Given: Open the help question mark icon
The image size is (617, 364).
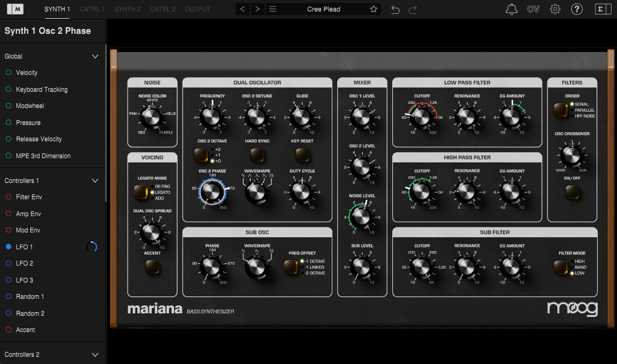Looking at the screenshot, I should point(577,9).
